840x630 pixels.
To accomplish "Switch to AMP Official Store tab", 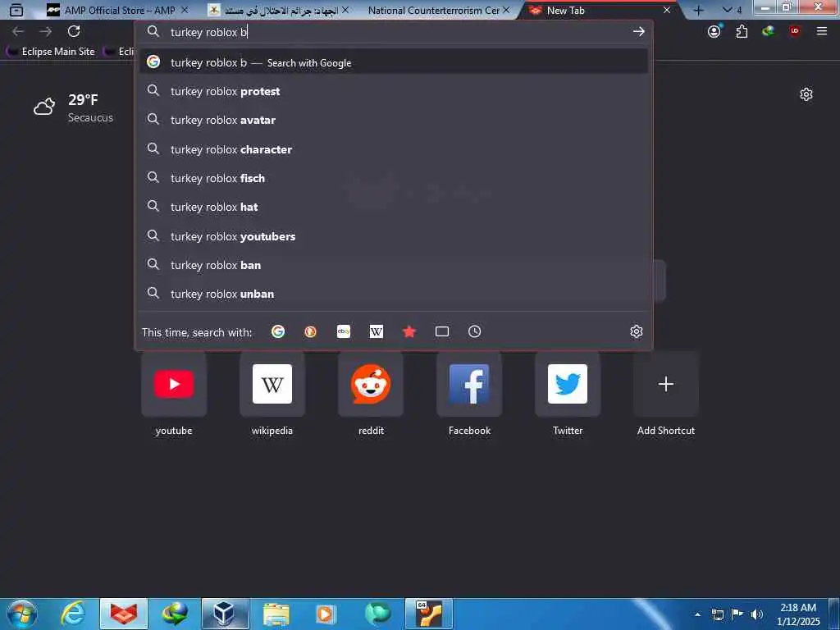I will click(111, 10).
